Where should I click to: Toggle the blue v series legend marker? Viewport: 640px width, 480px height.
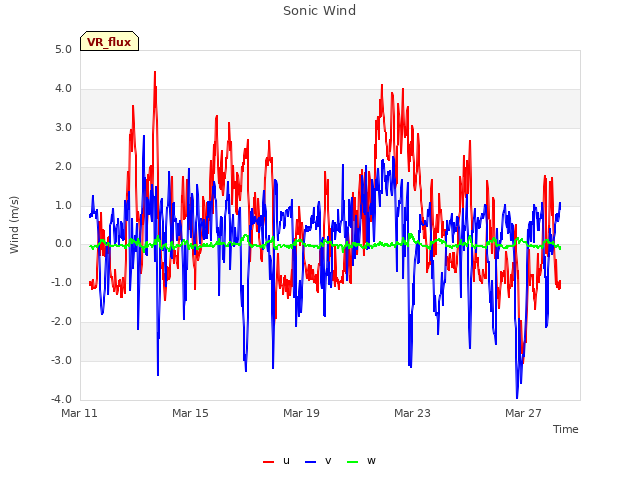(x=311, y=462)
